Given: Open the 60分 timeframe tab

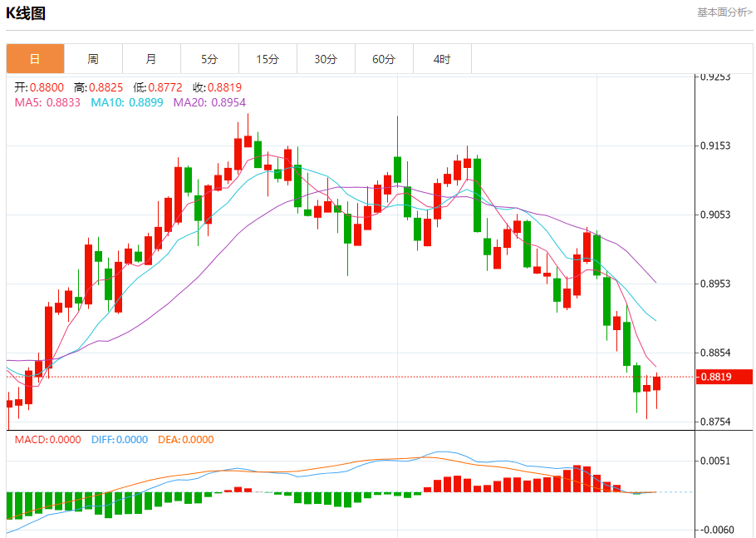Looking at the screenshot, I should 385,59.
